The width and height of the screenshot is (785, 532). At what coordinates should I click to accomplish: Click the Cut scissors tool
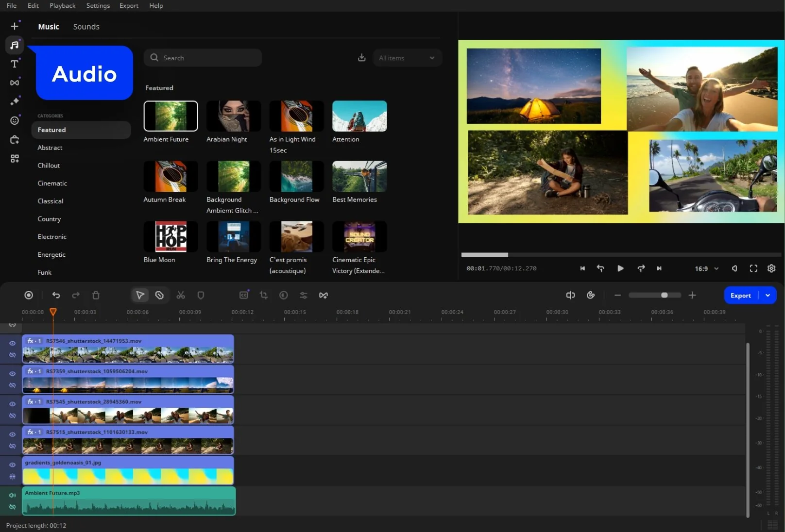coord(181,295)
